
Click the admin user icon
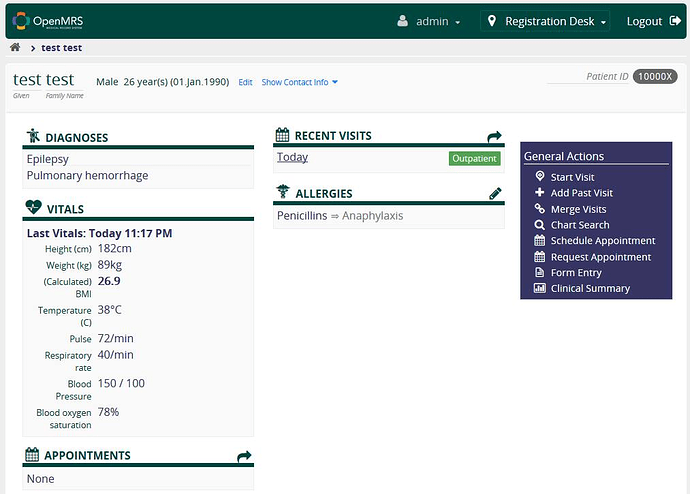[x=402, y=21]
